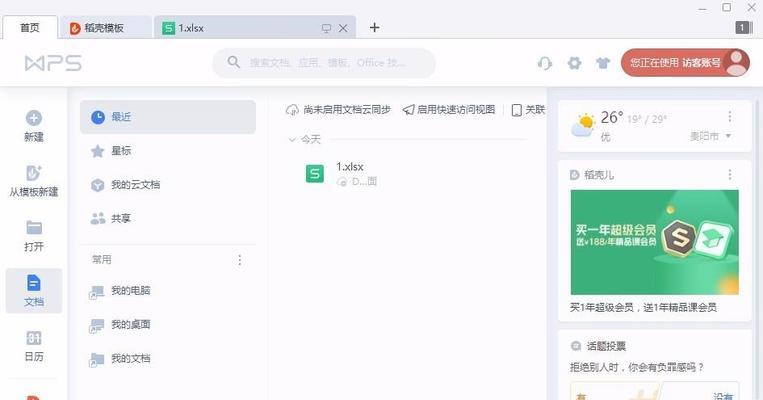This screenshot has height=400, width=763.
Task: Click the search magnifier icon
Action: click(x=234, y=62)
